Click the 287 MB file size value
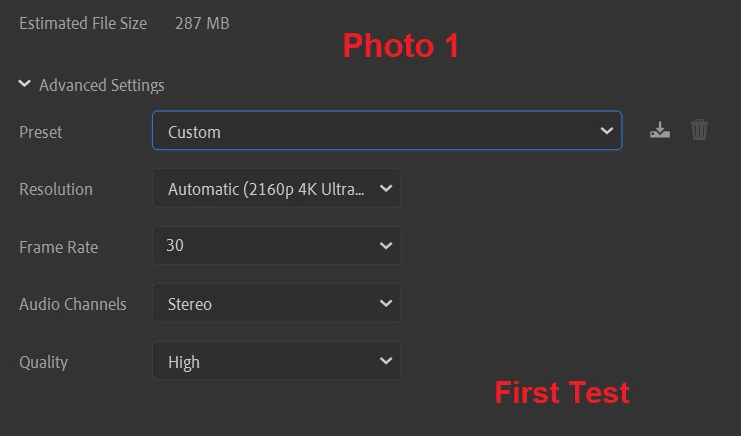Screen dimensions: 741x436 pyautogui.click(x=202, y=23)
